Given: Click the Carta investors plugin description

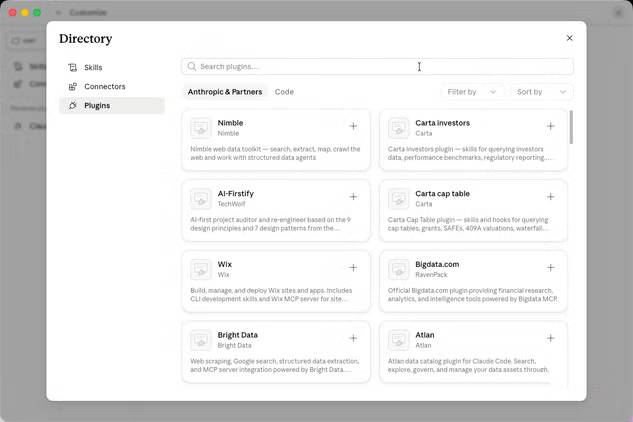Looking at the screenshot, I should (x=469, y=153).
